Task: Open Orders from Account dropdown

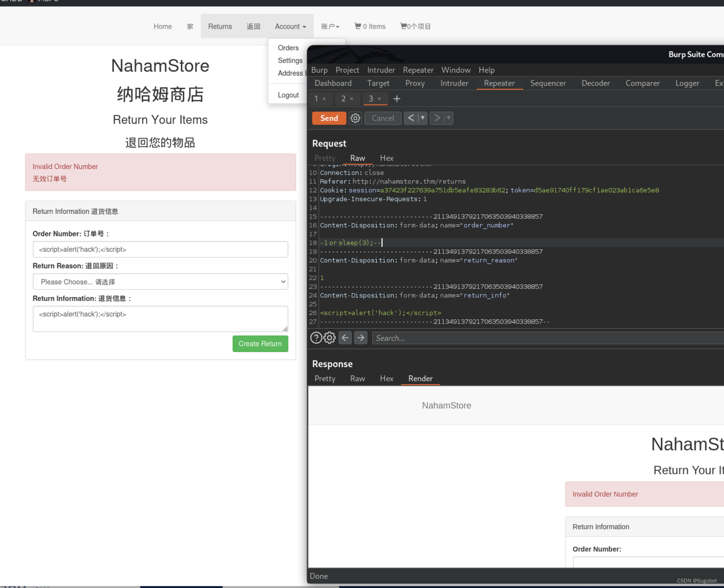Action: pyautogui.click(x=289, y=48)
